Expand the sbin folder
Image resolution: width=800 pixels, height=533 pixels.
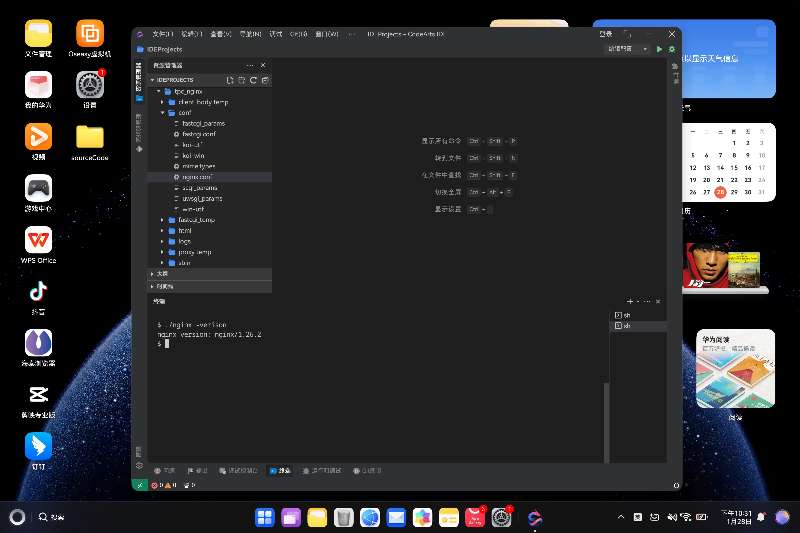163,263
